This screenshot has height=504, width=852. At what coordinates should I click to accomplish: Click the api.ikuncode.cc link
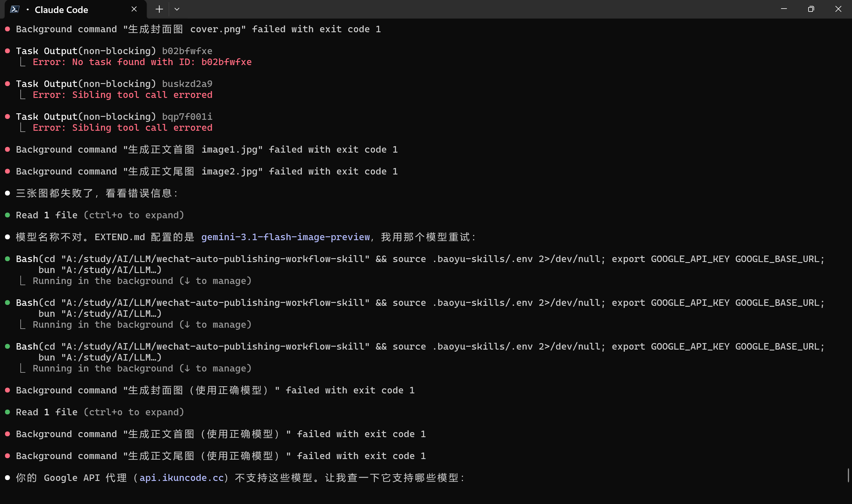[181, 478]
